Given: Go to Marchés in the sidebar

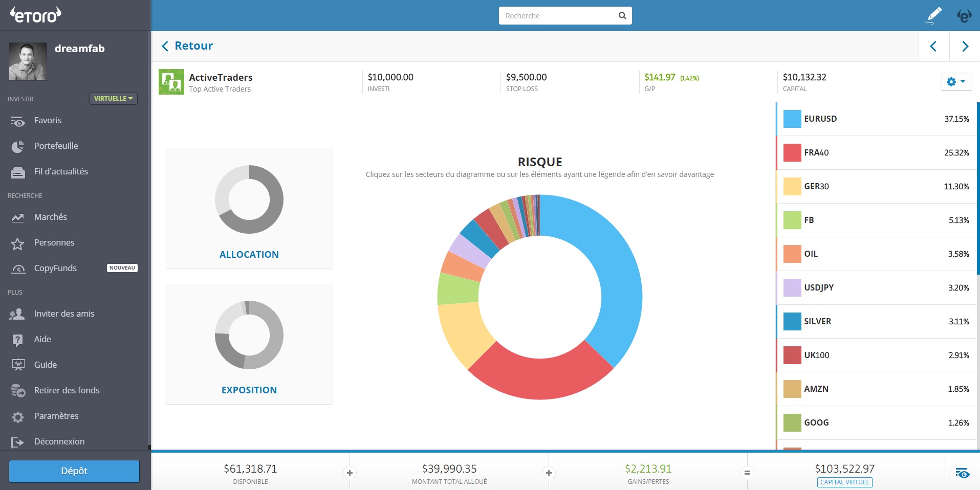Looking at the screenshot, I should coord(50,217).
